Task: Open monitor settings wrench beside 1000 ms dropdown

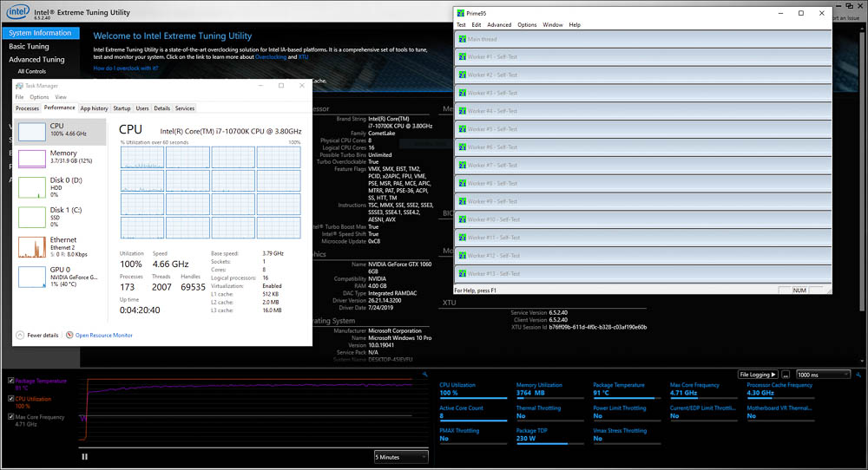Action: click(x=858, y=375)
